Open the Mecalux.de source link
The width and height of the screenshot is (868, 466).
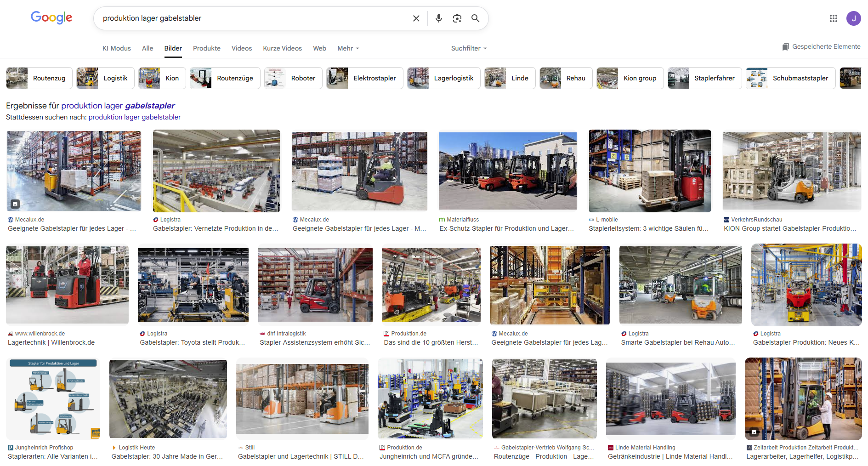(x=29, y=219)
